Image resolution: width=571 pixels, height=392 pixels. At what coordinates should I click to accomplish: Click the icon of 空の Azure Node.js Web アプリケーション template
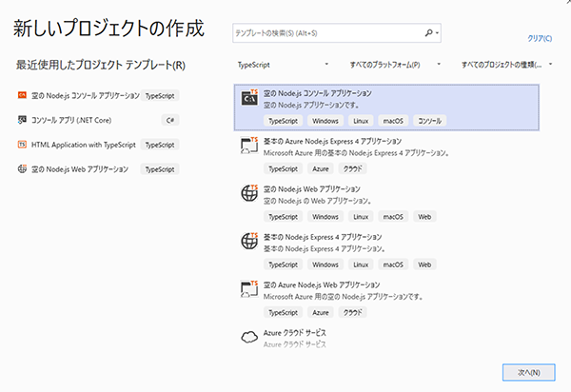[x=249, y=288]
